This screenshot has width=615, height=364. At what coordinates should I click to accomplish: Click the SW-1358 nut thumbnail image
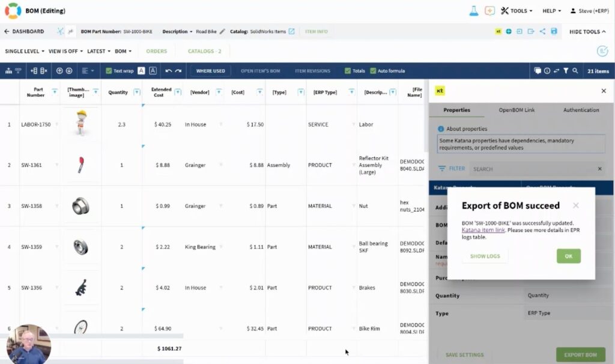[80, 206]
